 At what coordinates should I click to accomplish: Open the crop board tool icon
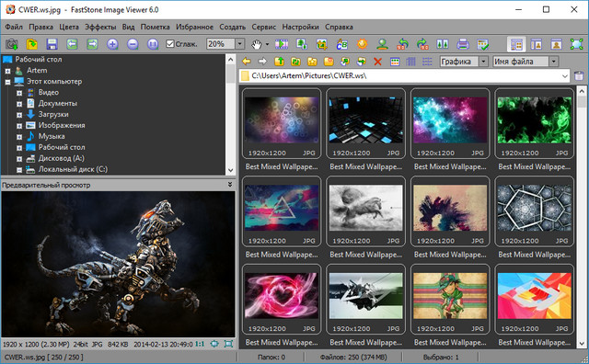pos(321,44)
